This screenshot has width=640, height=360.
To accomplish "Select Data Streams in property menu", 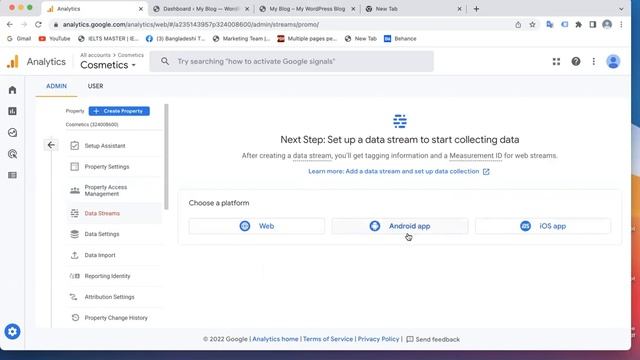I will [114, 213].
